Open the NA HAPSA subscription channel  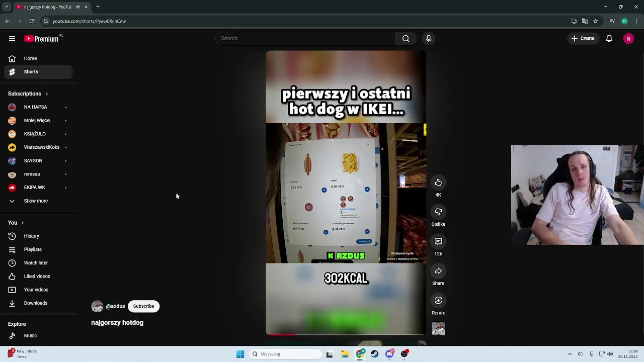coord(38,107)
